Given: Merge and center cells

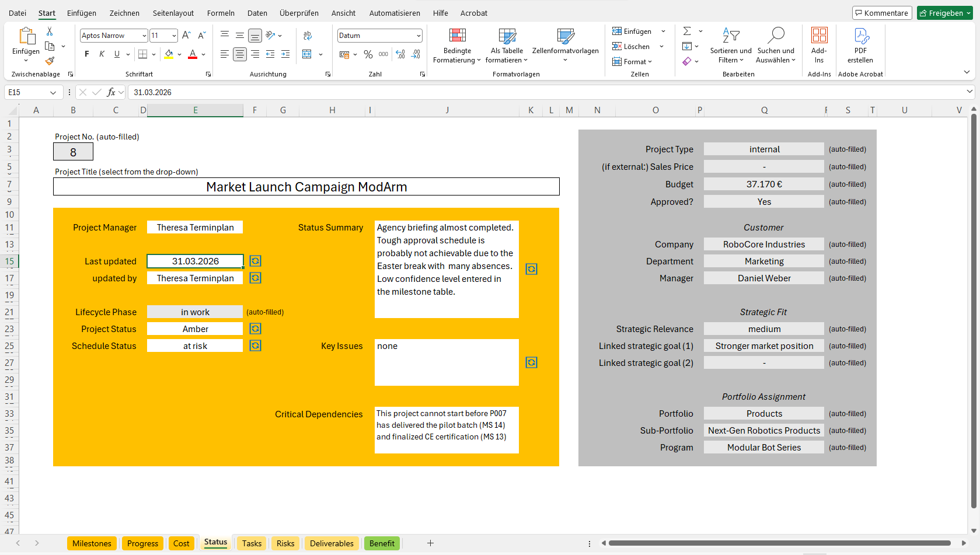Looking at the screenshot, I should coord(307,54).
